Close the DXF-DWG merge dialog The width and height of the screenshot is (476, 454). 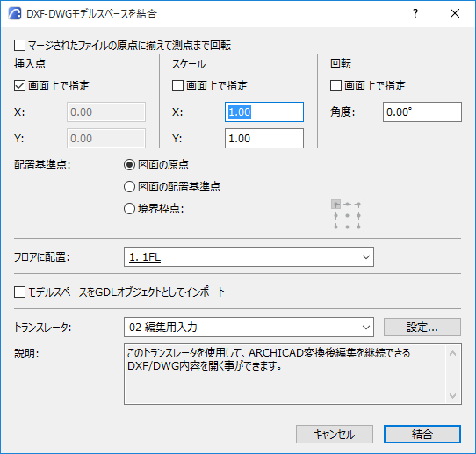coord(455,13)
